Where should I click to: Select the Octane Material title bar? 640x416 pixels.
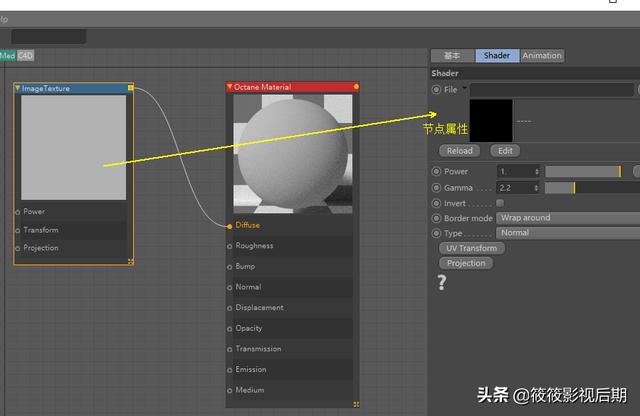tap(293, 87)
